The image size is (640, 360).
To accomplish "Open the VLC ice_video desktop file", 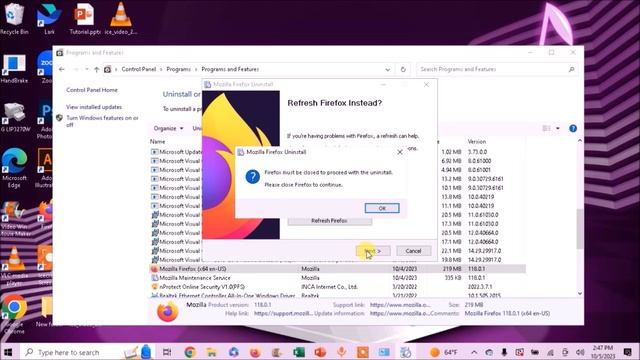I will coord(120,18).
